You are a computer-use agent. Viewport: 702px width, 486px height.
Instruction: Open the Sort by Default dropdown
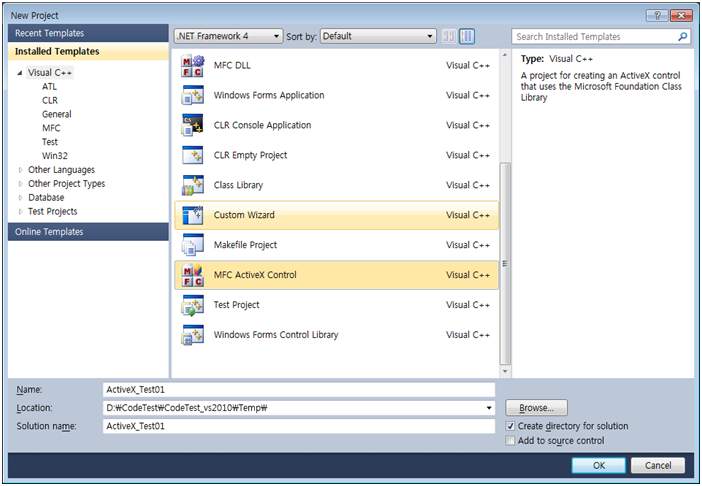[378, 36]
